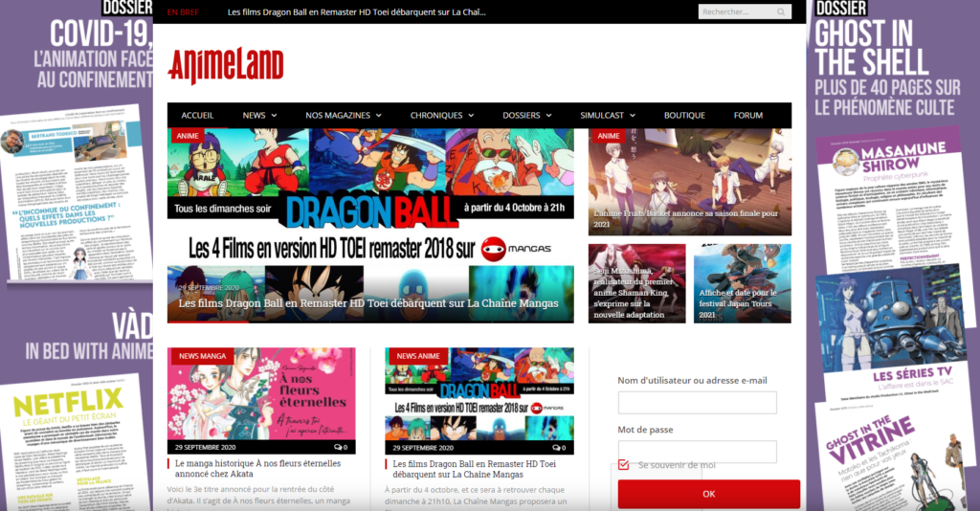Click the News menu label
Screen dimensions: 980x511
click(x=254, y=116)
